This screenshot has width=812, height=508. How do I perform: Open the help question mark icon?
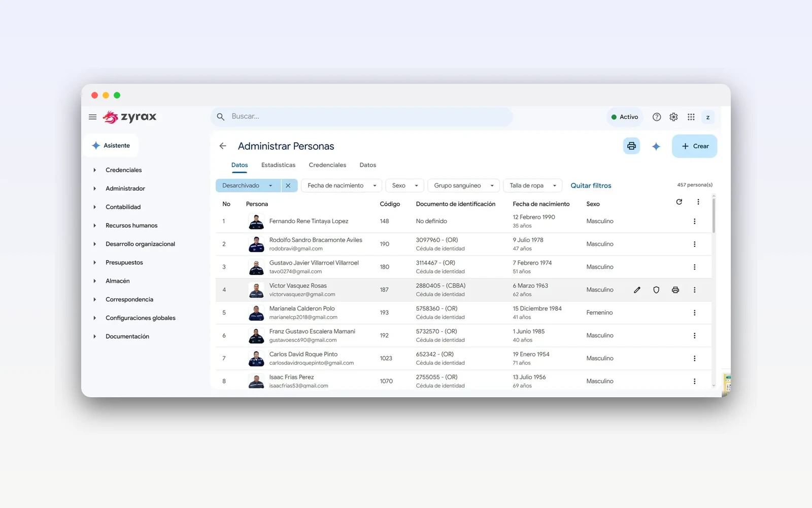tap(657, 117)
